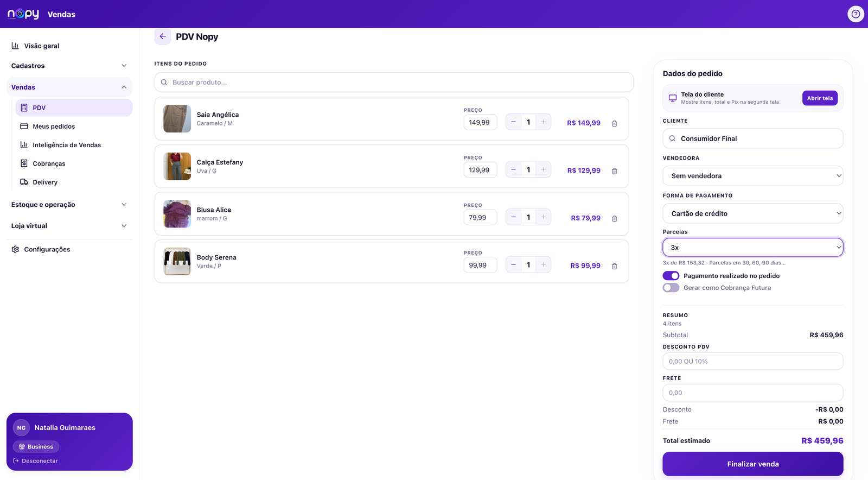This screenshot has height=480, width=868.
Task: Expand the Loja virtual section
Action: [69, 226]
